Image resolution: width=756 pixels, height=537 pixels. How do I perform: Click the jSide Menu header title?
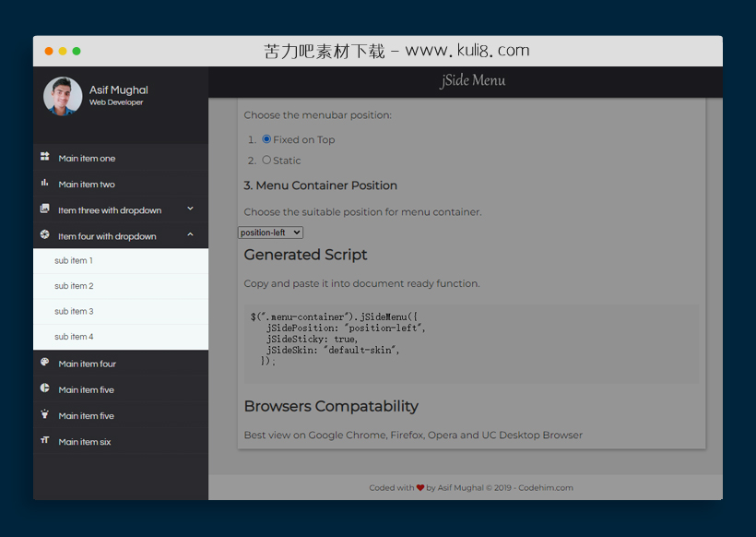tap(472, 81)
